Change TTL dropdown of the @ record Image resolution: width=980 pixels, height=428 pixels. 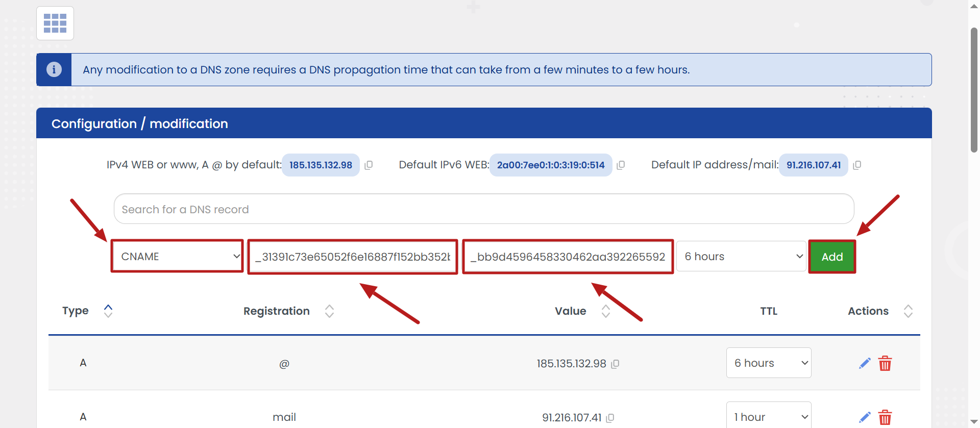pyautogui.click(x=769, y=363)
